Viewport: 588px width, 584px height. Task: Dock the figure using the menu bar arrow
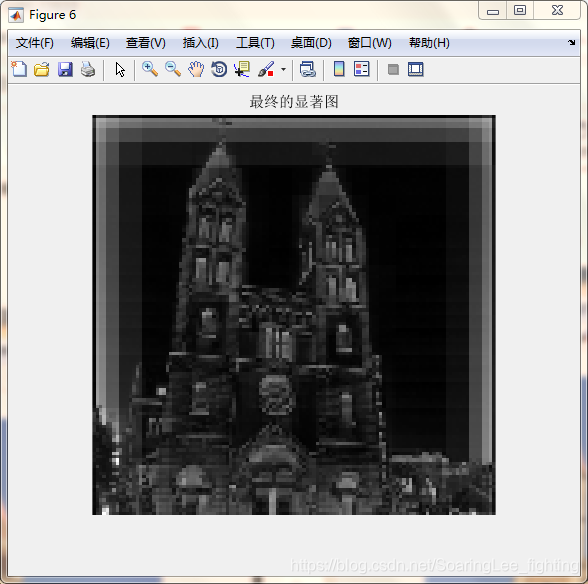572,42
